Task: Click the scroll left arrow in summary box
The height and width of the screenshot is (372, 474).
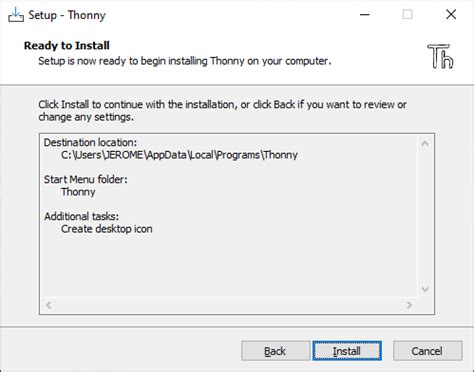Action: pos(49,305)
